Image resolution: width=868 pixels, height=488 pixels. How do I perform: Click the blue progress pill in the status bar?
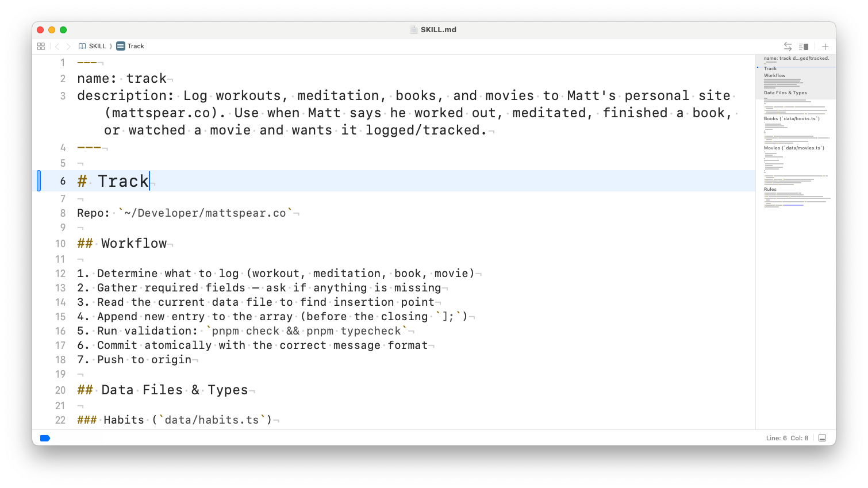pyautogui.click(x=45, y=438)
